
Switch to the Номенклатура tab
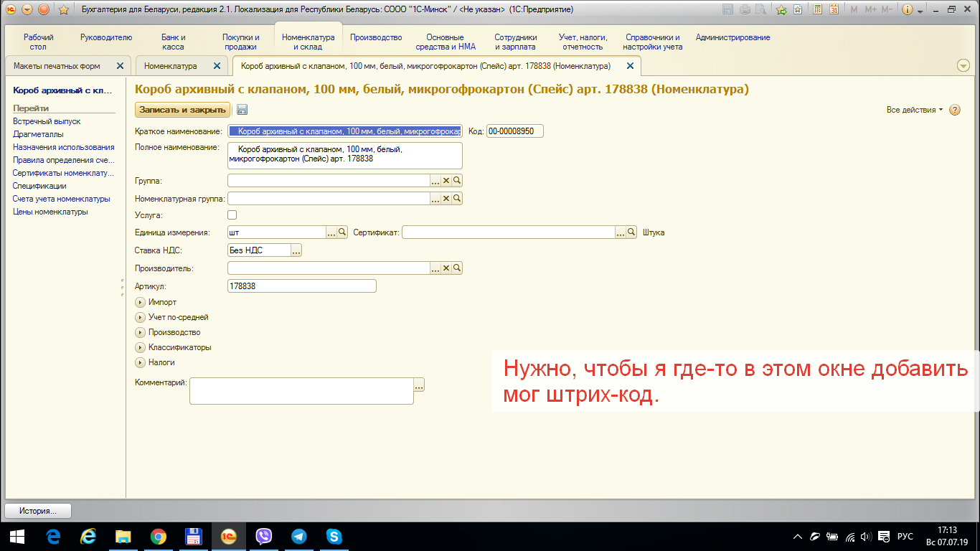click(x=171, y=66)
